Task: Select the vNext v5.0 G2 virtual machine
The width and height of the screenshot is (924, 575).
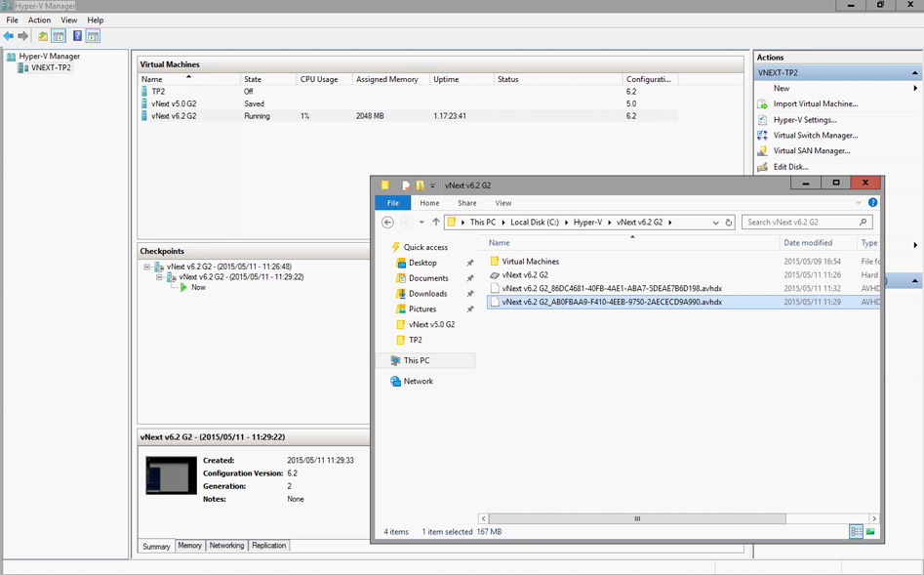Action: click(x=409, y=103)
